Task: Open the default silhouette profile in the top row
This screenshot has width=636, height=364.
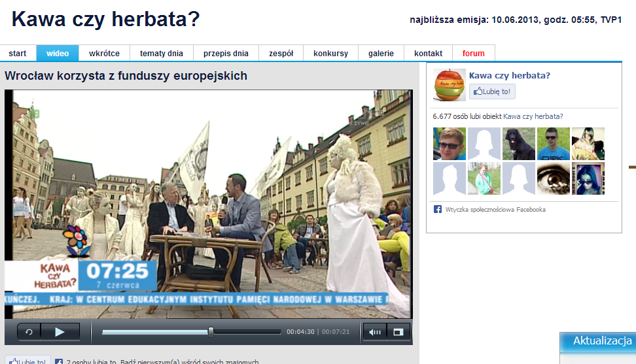Action: (484, 144)
